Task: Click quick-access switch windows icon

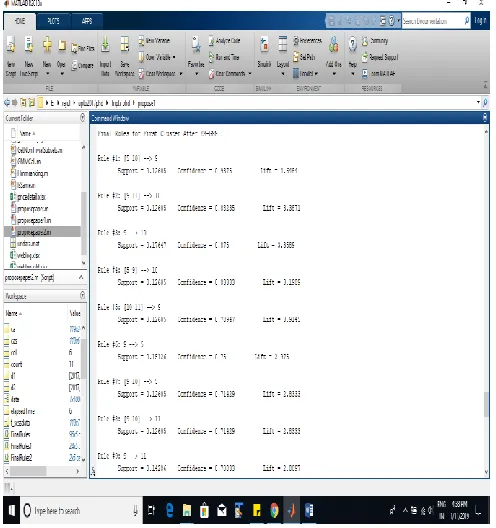Action: (383, 21)
